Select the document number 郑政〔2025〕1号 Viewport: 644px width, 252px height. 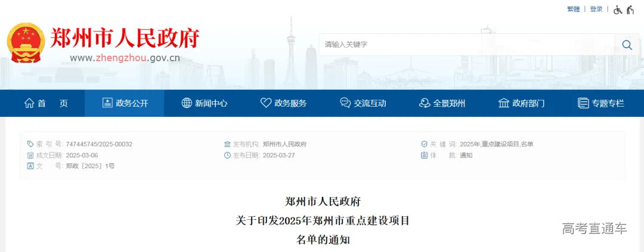coord(90,166)
